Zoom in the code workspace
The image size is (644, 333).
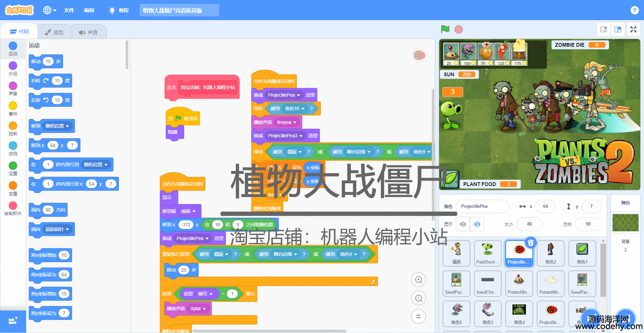pyautogui.click(x=419, y=280)
